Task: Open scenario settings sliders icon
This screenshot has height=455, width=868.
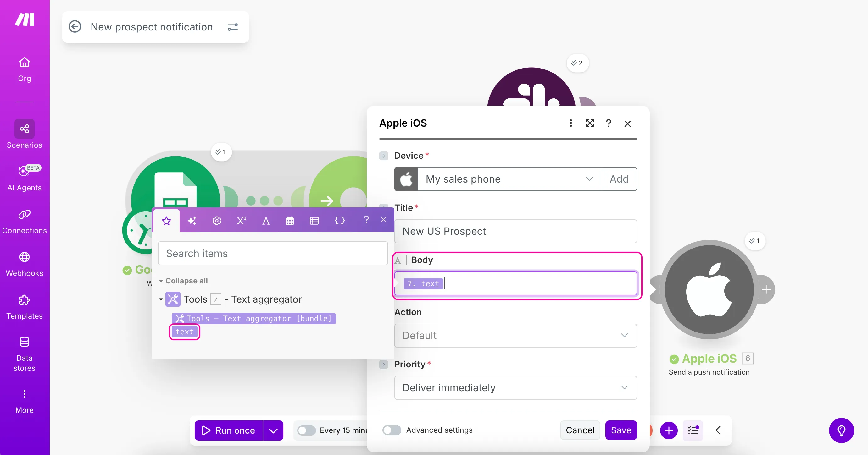Action: click(x=233, y=27)
